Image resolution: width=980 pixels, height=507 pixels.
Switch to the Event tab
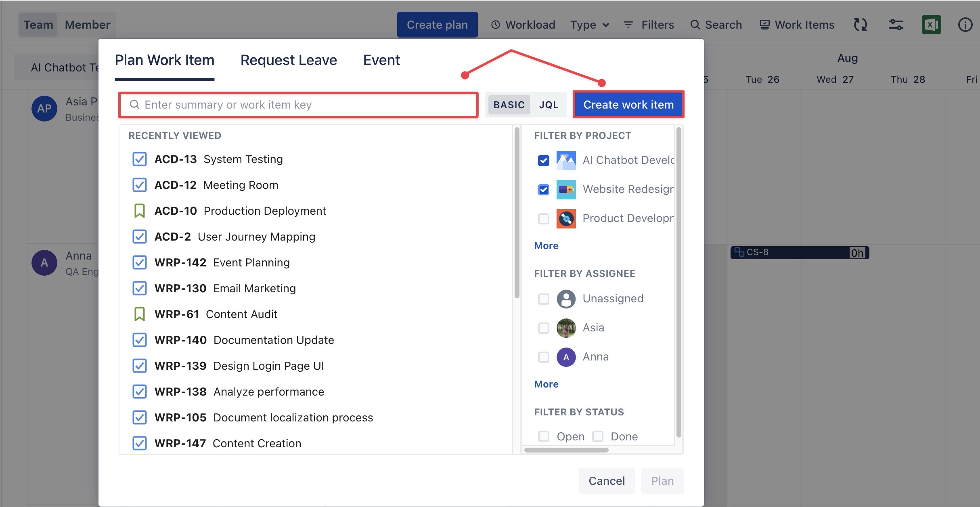381,60
